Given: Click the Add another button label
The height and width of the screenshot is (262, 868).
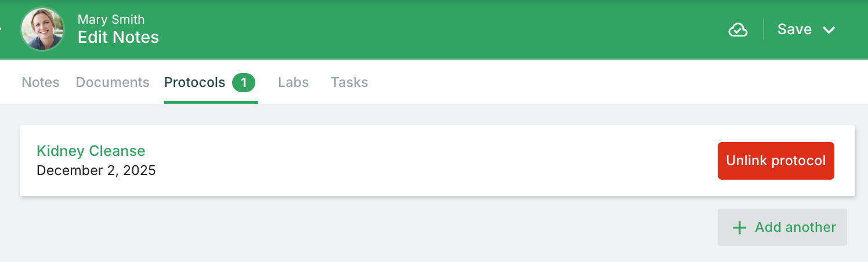Looking at the screenshot, I should point(795,227).
